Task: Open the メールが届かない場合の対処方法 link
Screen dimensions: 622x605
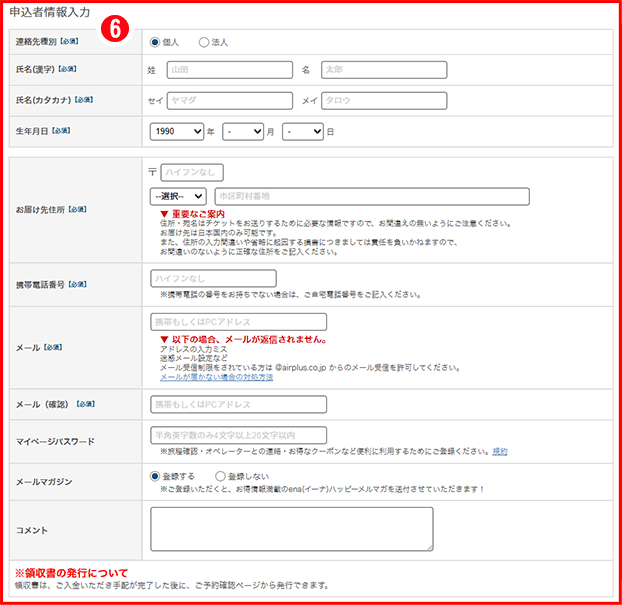Action: (202, 377)
